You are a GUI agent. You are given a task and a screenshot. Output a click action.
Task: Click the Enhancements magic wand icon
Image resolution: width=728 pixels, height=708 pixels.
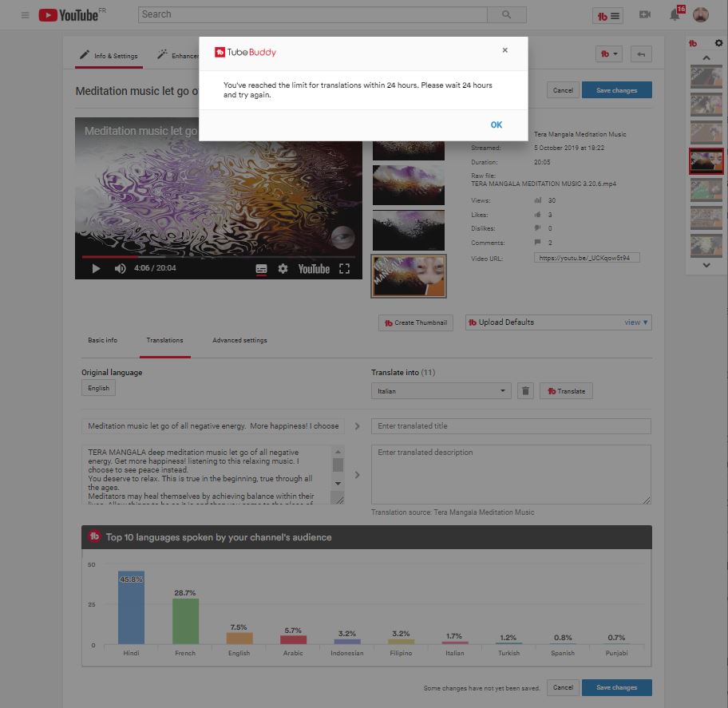click(x=161, y=55)
